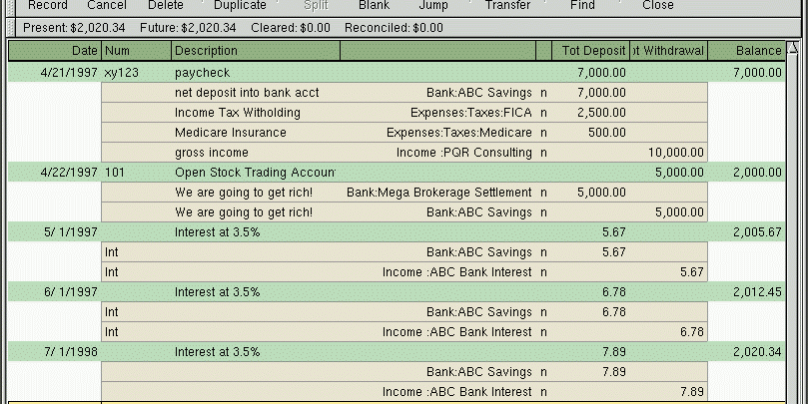Click the scrollbar up arrow
The width and height of the screenshot is (808, 404).
[796, 48]
